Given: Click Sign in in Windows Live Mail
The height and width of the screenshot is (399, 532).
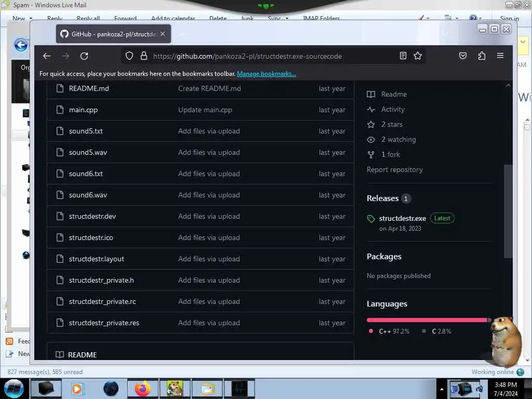Looking at the screenshot, I should [509, 18].
